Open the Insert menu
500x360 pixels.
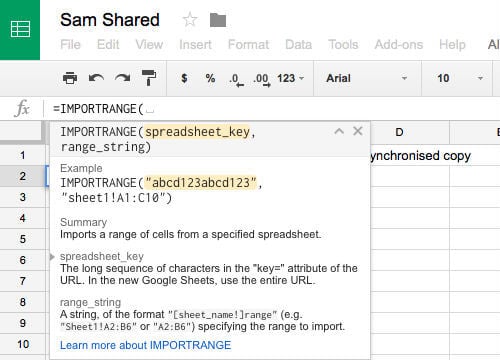coord(195,44)
